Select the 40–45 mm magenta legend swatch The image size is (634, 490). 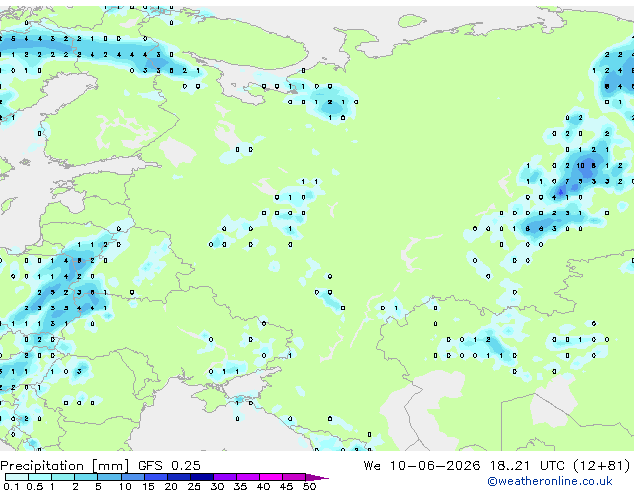(271, 477)
